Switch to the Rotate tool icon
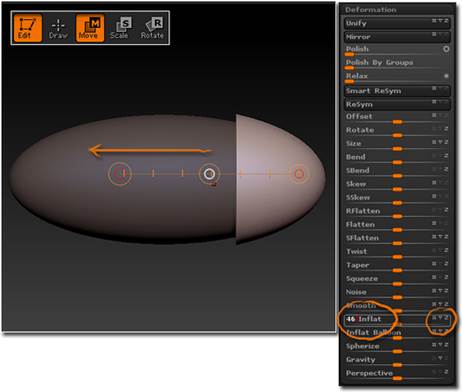This screenshot has height=392, width=462. point(152,28)
